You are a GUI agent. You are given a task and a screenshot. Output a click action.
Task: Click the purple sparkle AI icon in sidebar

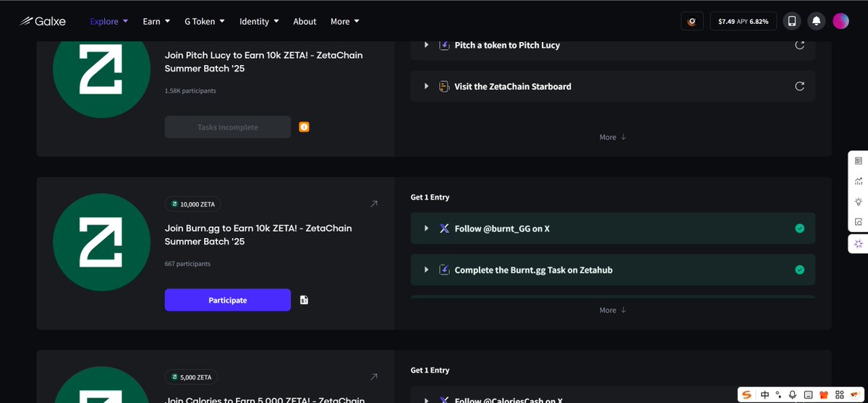859,244
